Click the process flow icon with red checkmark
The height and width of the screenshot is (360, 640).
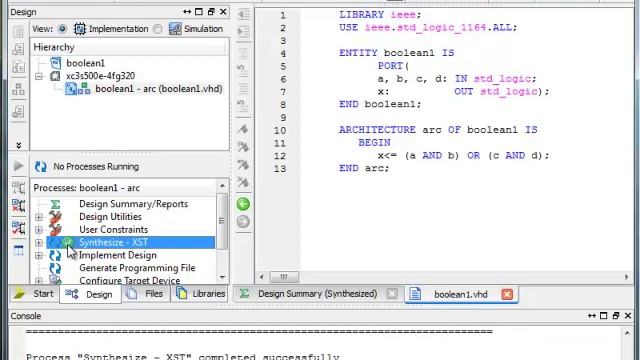pyautogui.click(x=18, y=228)
